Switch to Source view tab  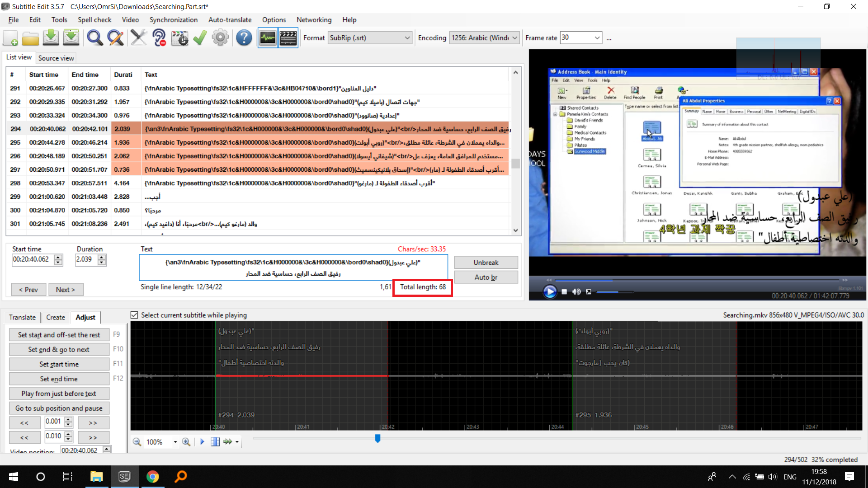[56, 58]
